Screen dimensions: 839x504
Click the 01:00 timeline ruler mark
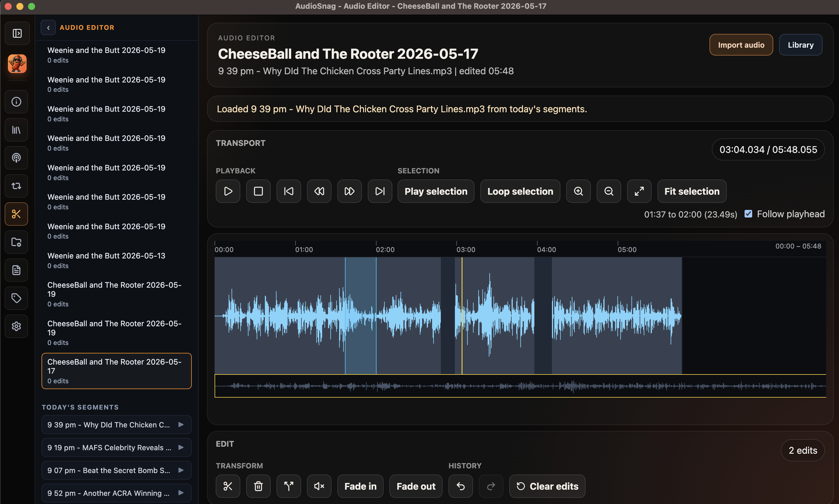click(304, 250)
